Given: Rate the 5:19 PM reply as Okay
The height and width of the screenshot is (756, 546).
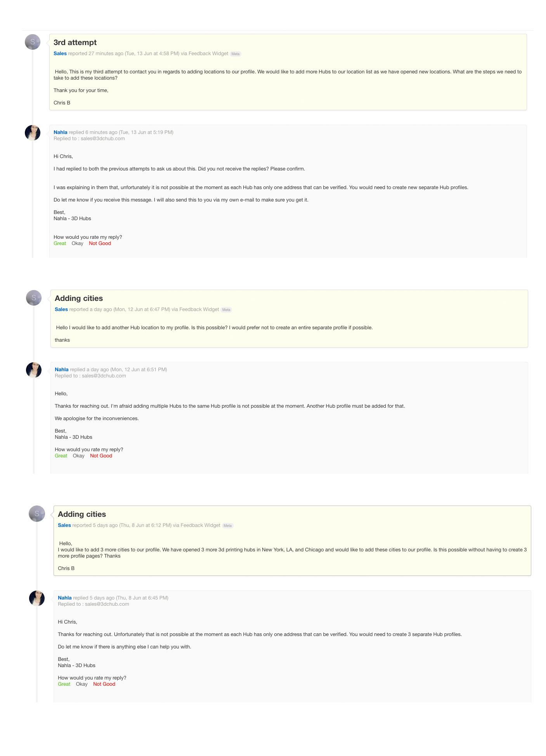Looking at the screenshot, I should [77, 243].
